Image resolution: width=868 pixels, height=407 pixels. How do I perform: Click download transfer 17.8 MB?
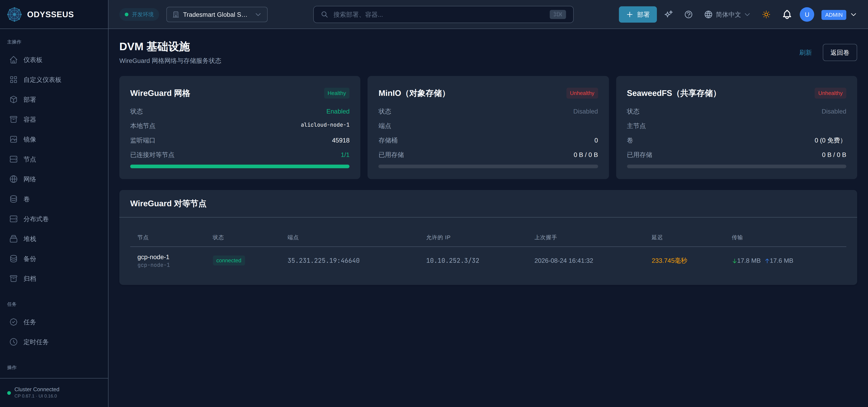click(746, 260)
